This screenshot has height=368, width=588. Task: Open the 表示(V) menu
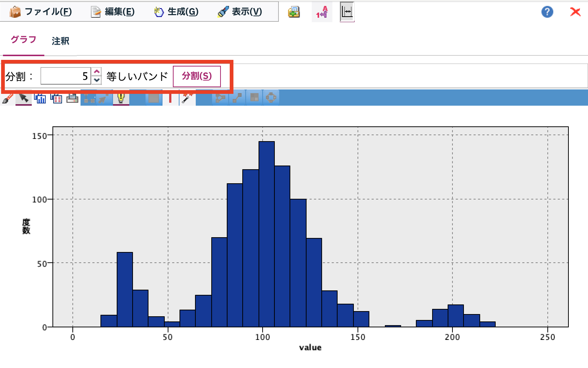point(240,12)
